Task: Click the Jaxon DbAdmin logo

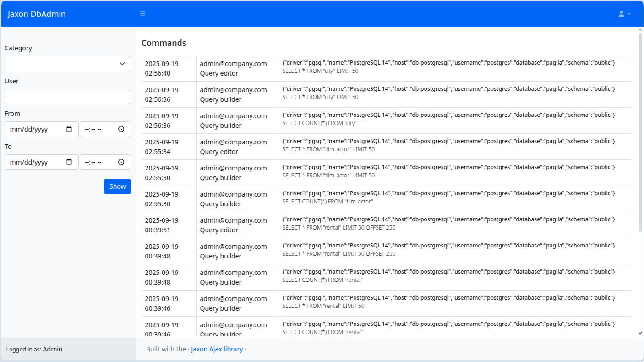Action: [x=36, y=14]
